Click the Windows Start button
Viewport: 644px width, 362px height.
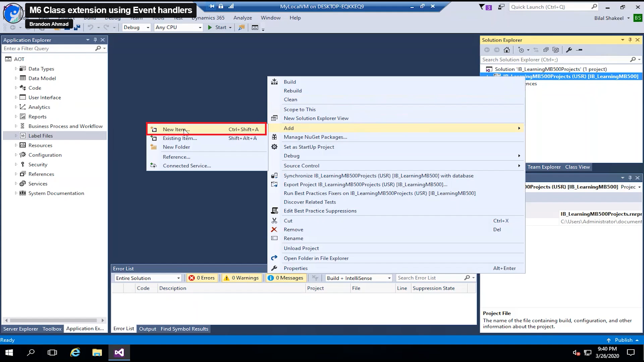(x=9, y=353)
